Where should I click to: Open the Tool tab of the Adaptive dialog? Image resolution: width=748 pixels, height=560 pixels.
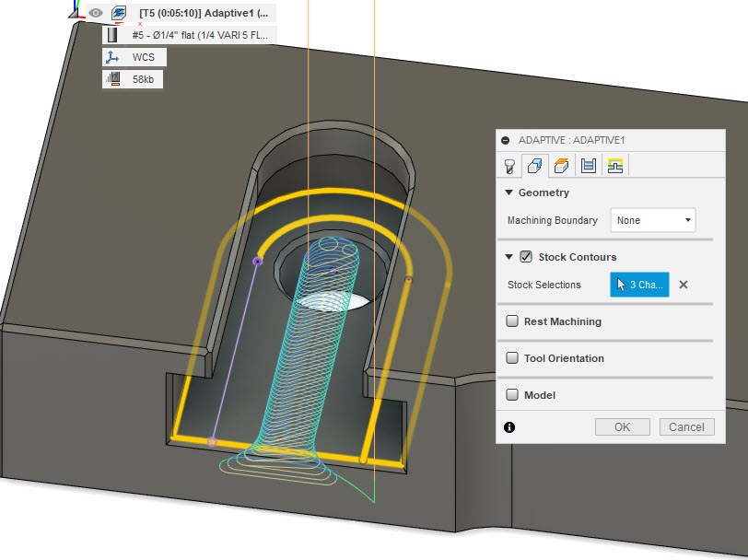tap(510, 166)
